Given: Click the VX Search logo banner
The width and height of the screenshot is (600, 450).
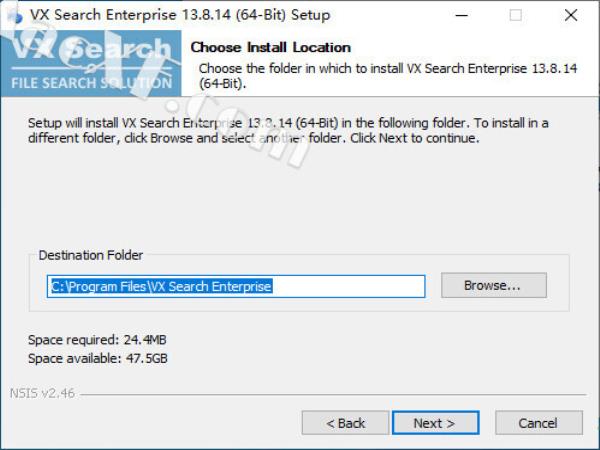Looking at the screenshot, I should (91, 63).
